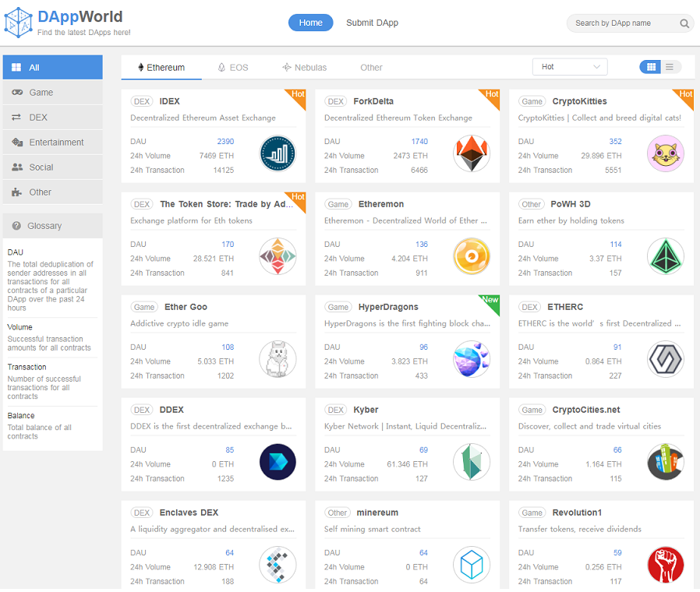700x592 pixels.
Task: Open the CryptoKitties cat icon
Action: coord(665,153)
